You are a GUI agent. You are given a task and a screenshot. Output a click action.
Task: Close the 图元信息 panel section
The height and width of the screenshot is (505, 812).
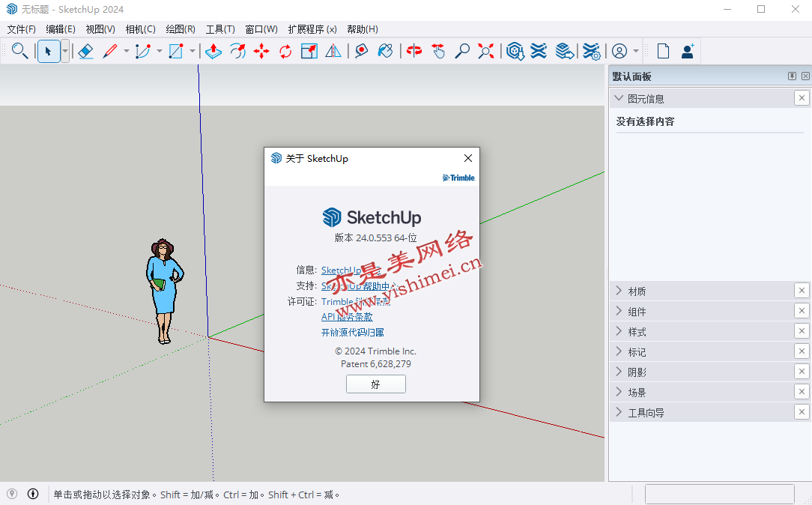[802, 98]
